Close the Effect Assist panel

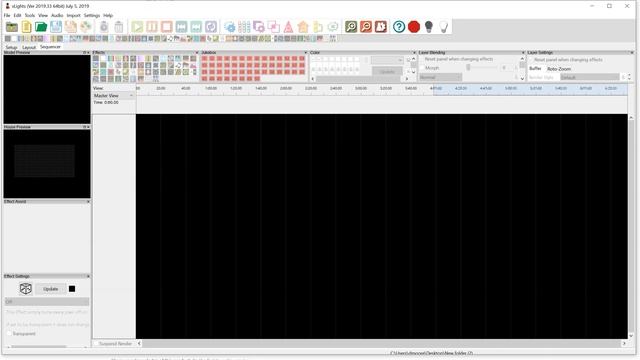[88, 202]
